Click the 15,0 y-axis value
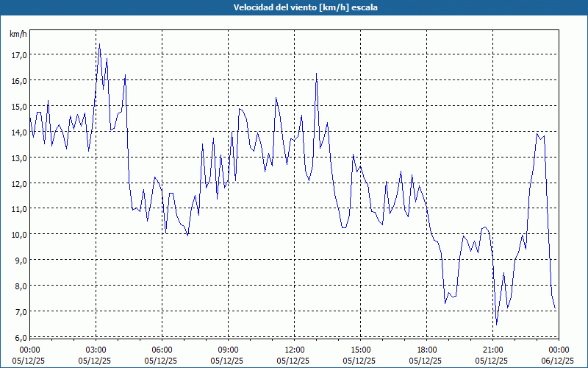 tap(20, 107)
